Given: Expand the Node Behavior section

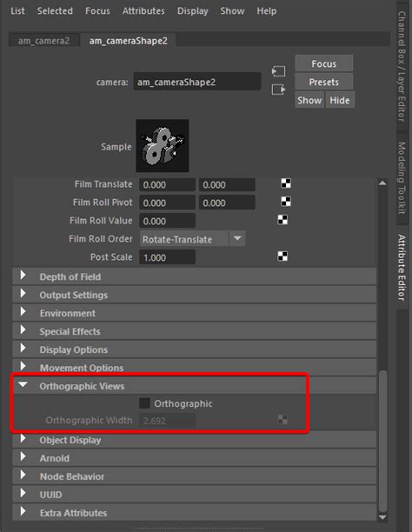Looking at the screenshot, I should (194, 476).
